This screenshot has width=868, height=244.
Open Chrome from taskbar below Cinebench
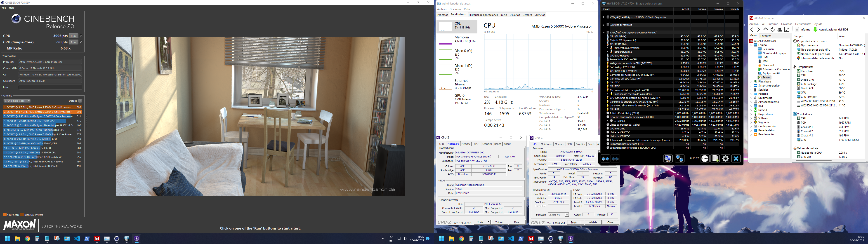pos(27,239)
